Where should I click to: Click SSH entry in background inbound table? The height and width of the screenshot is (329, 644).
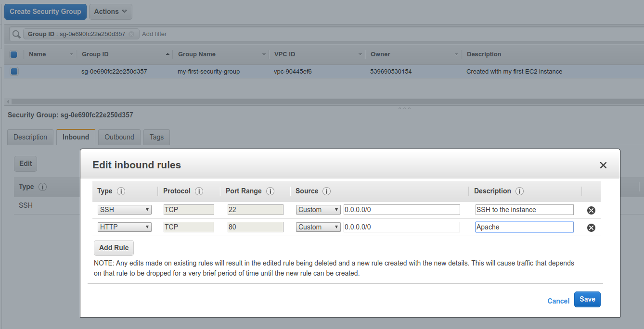[26, 205]
